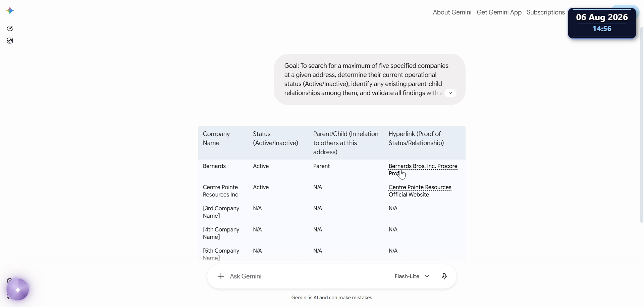
Task: Open the Flash-Lite model selector
Action: click(x=412, y=276)
